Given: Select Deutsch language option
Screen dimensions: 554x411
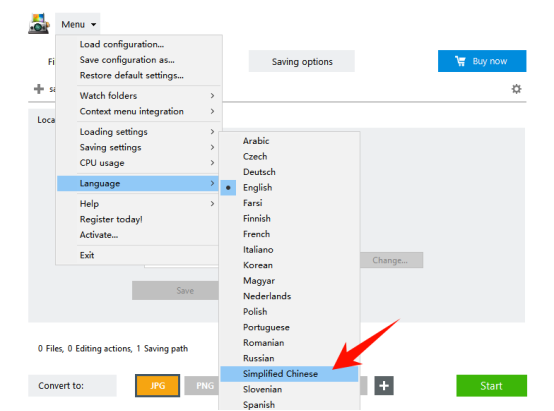Looking at the screenshot, I should 289,172.
